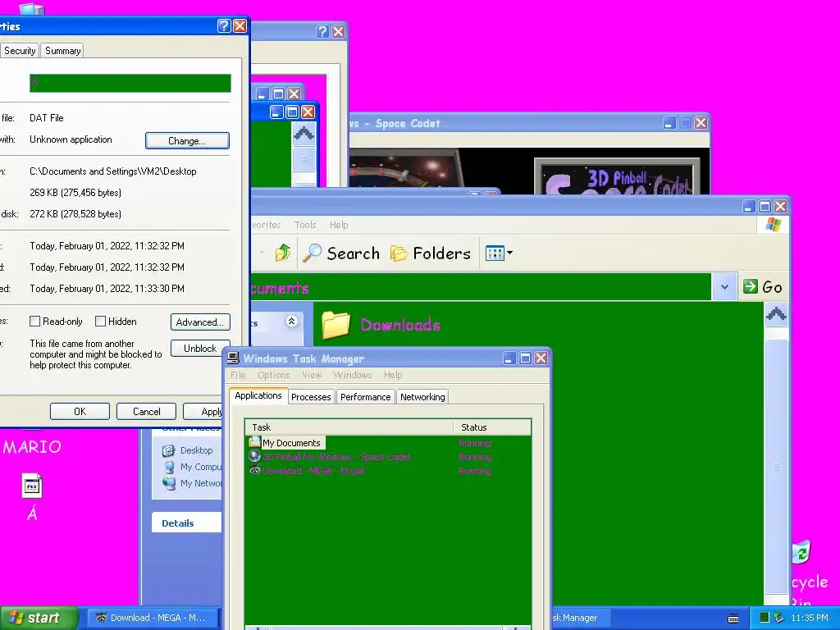
Task: Click the Change... button in Properties
Action: click(x=187, y=140)
